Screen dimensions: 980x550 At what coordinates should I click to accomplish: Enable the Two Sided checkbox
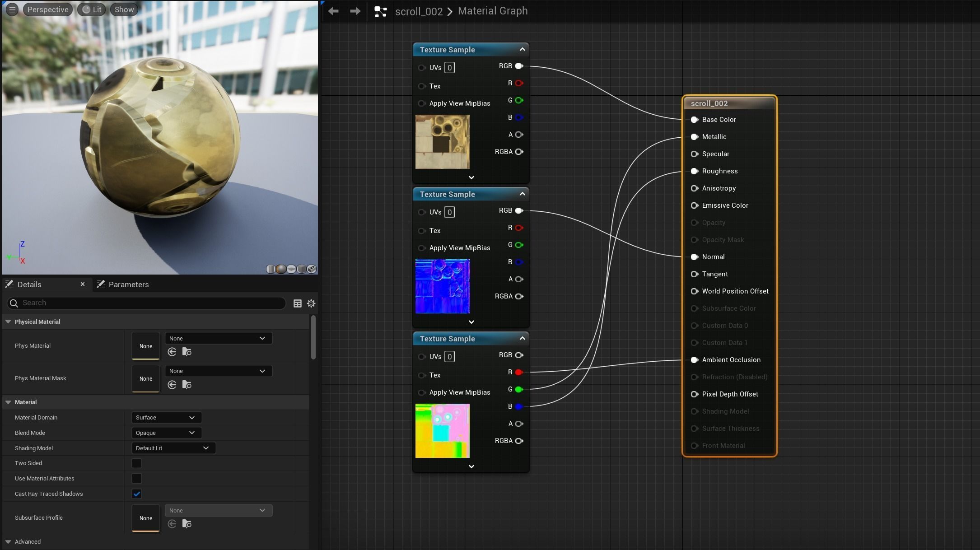136,463
